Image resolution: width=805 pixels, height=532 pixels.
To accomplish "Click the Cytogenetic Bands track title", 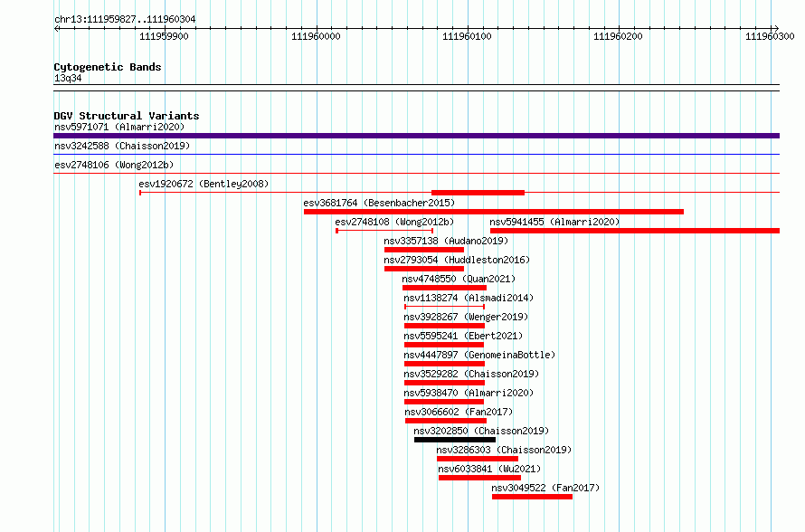I will 108,67.
